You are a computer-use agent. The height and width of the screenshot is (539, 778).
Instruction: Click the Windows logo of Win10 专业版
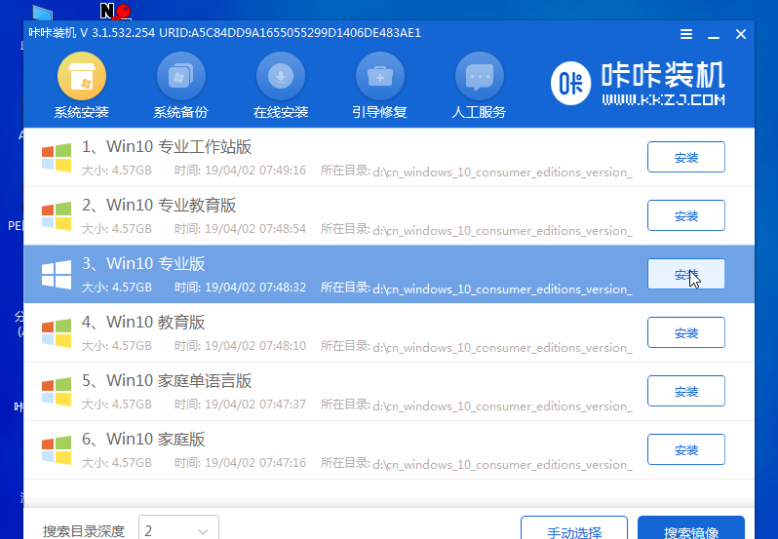click(56, 275)
